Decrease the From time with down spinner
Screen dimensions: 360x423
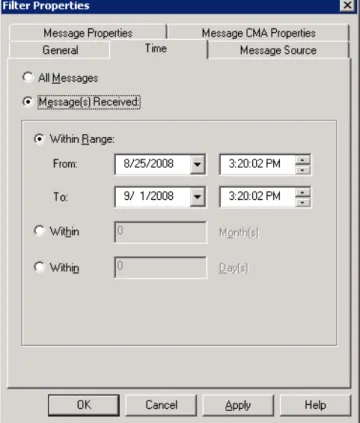coord(303,169)
